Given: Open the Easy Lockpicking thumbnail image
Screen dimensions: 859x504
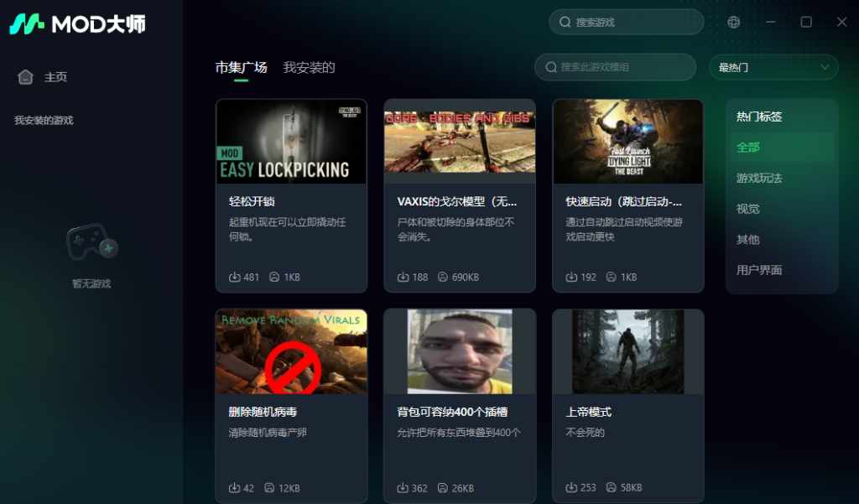Looking at the screenshot, I should click(291, 142).
